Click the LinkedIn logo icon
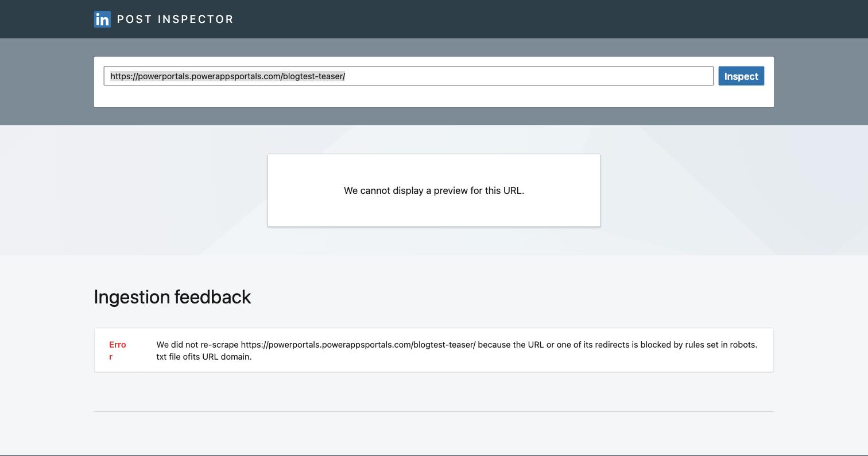The image size is (868, 456). [x=102, y=19]
